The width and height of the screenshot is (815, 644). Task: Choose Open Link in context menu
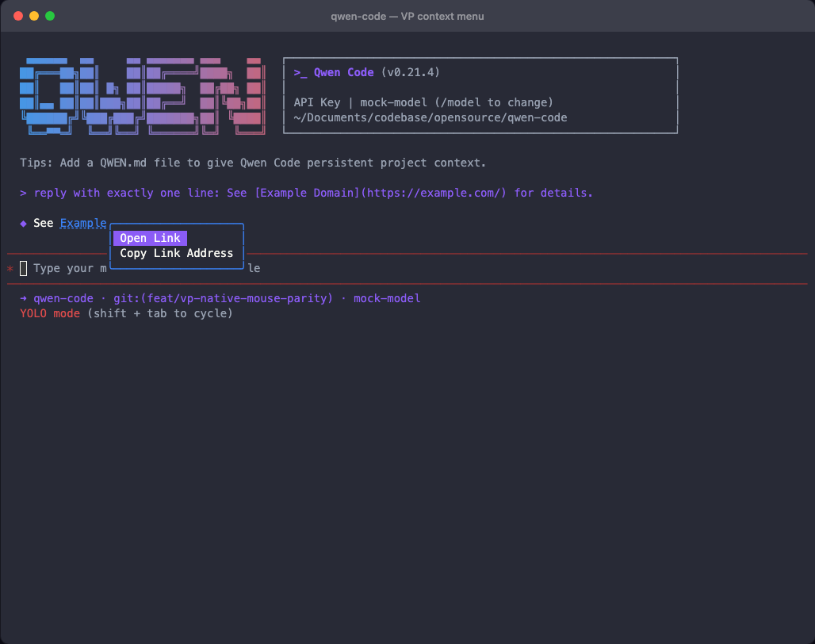pyautogui.click(x=150, y=238)
